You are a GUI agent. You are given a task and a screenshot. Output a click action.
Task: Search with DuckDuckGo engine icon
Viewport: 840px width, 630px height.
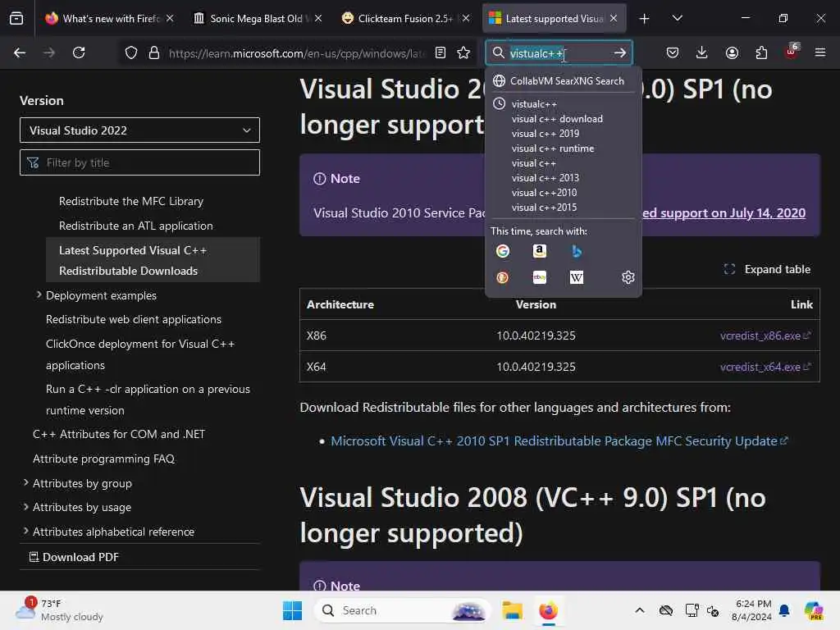[503, 277]
